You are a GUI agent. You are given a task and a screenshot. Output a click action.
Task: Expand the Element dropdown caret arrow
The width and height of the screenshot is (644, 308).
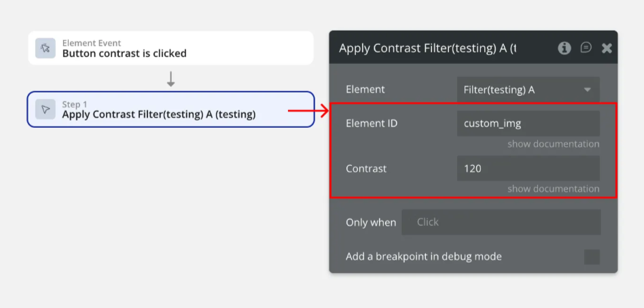pyautogui.click(x=587, y=90)
